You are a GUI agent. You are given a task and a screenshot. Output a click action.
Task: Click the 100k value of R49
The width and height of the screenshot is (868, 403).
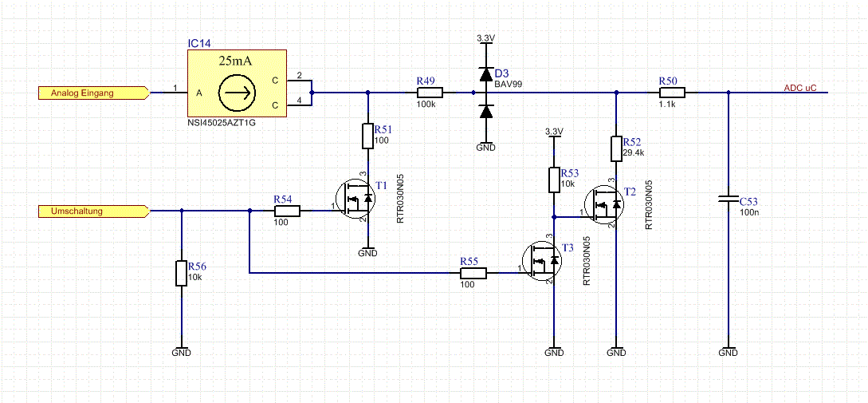(425, 103)
